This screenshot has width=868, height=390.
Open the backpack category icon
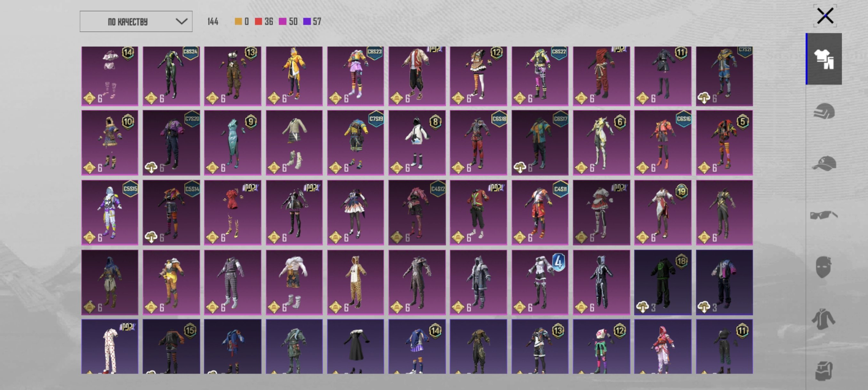[x=824, y=370]
